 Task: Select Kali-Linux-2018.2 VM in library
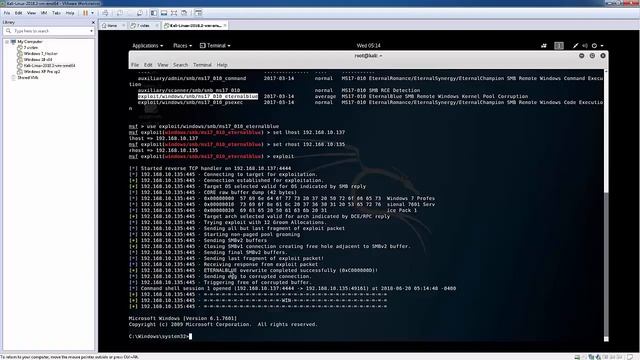click(x=49, y=65)
